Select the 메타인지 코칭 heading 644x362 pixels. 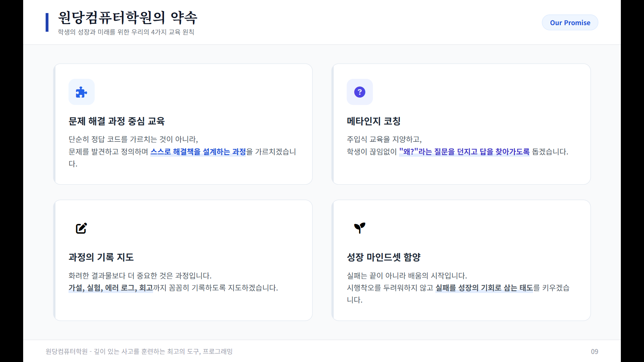[x=374, y=121]
